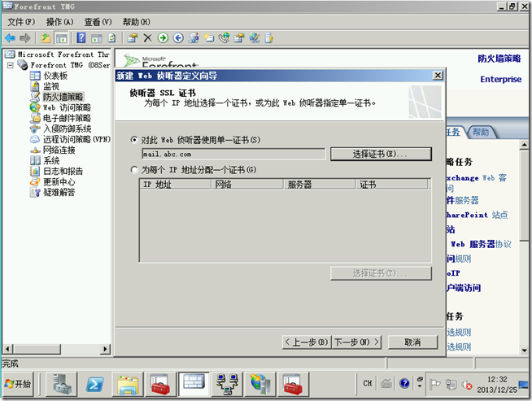Click the 服务器 column header
The image size is (532, 401).
[319, 184]
